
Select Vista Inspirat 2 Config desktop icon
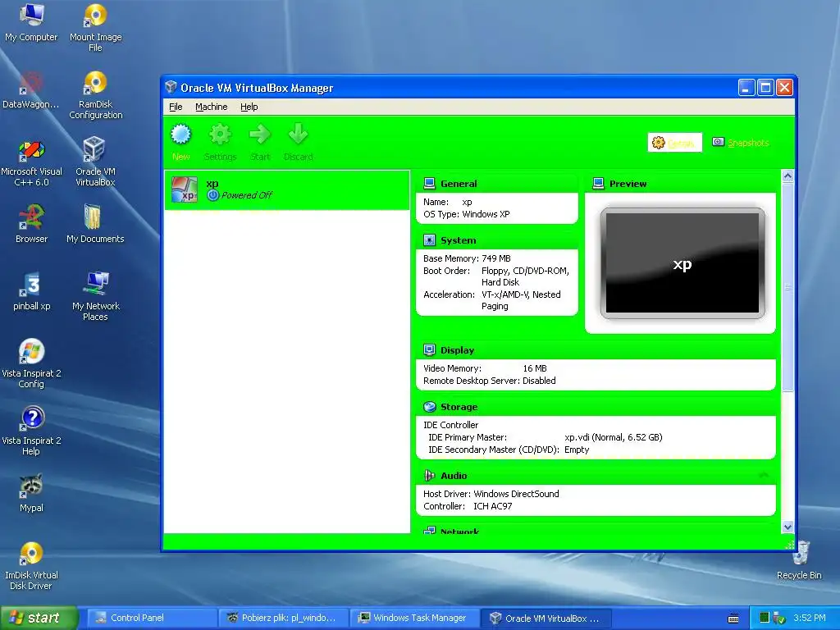[x=31, y=363]
